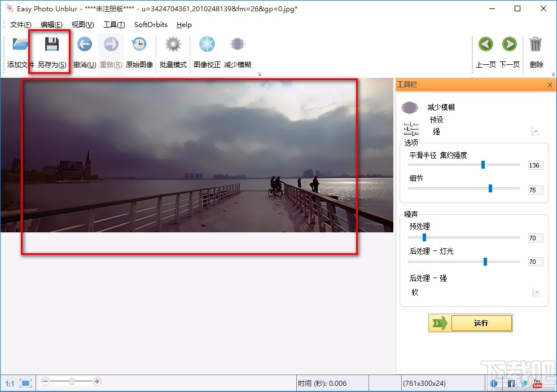Go to 下一页 next page
This screenshot has height=392, width=557.
(x=510, y=44)
